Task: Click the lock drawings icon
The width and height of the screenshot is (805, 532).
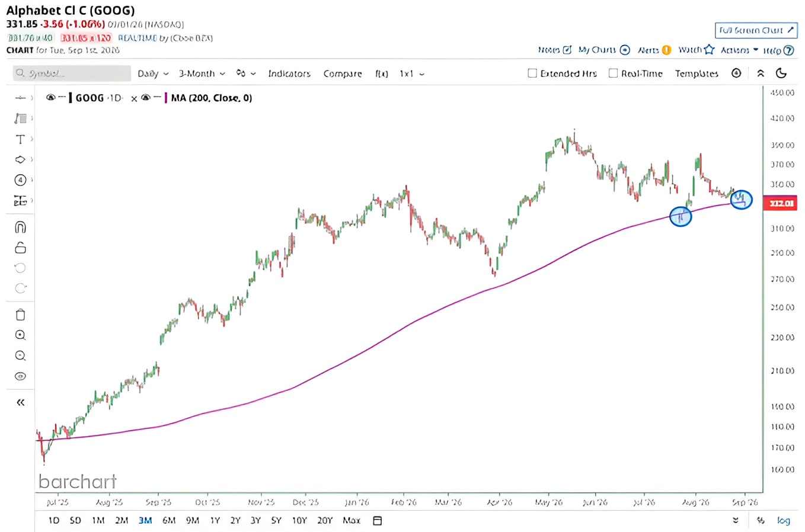Action: (20, 248)
